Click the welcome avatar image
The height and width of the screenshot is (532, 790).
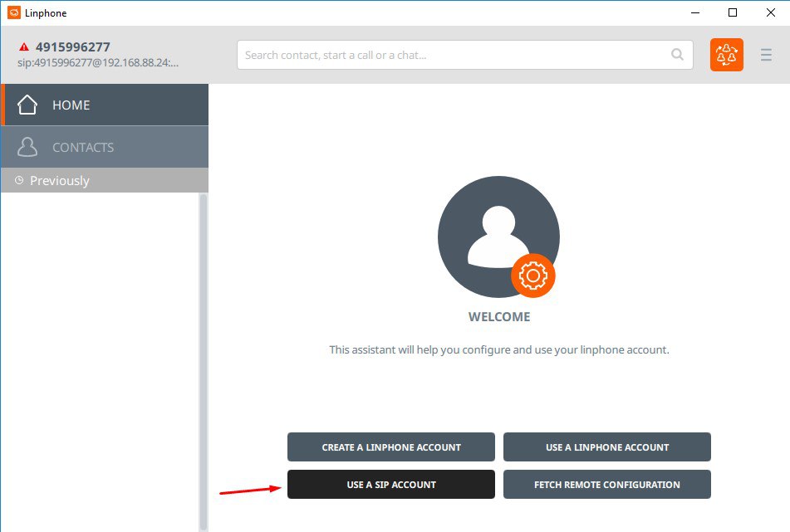[x=498, y=237]
